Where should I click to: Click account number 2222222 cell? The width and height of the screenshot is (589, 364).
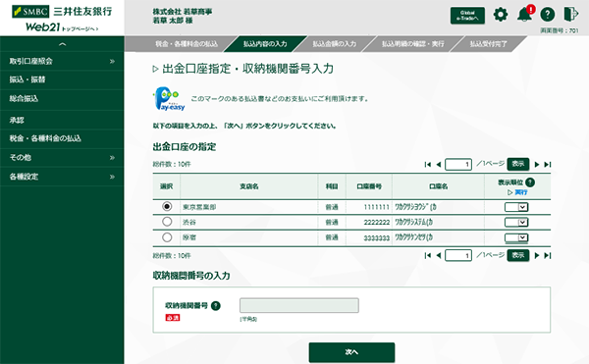coord(369,222)
